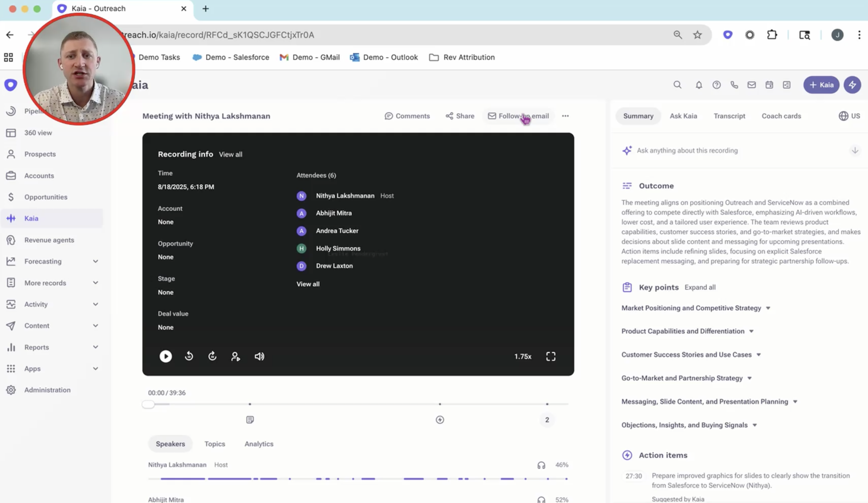Open the calendar icon in header

click(x=769, y=85)
